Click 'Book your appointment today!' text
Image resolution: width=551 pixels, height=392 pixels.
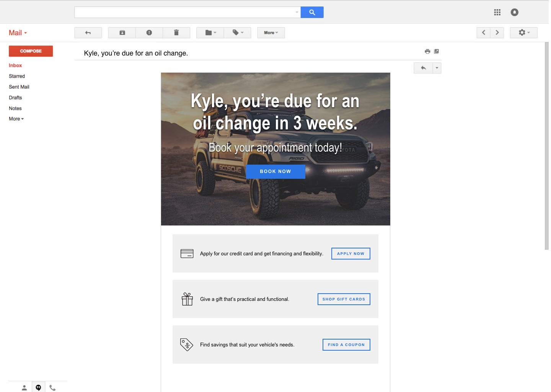point(275,148)
